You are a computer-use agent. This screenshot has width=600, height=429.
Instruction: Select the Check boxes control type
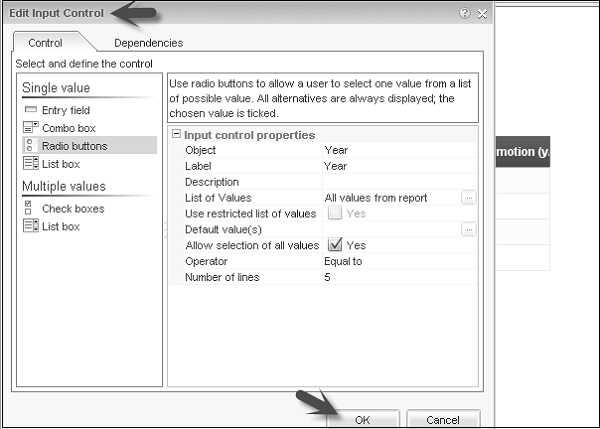tap(73, 209)
